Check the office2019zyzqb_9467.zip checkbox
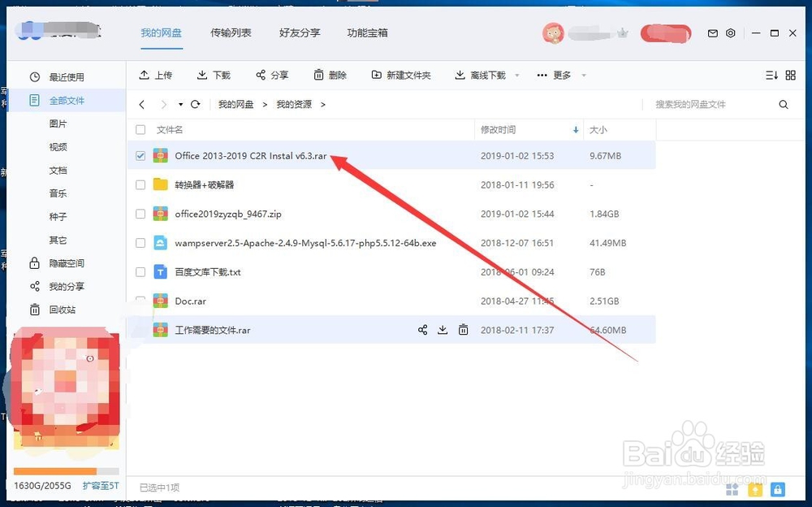This screenshot has height=507, width=812. 140,214
